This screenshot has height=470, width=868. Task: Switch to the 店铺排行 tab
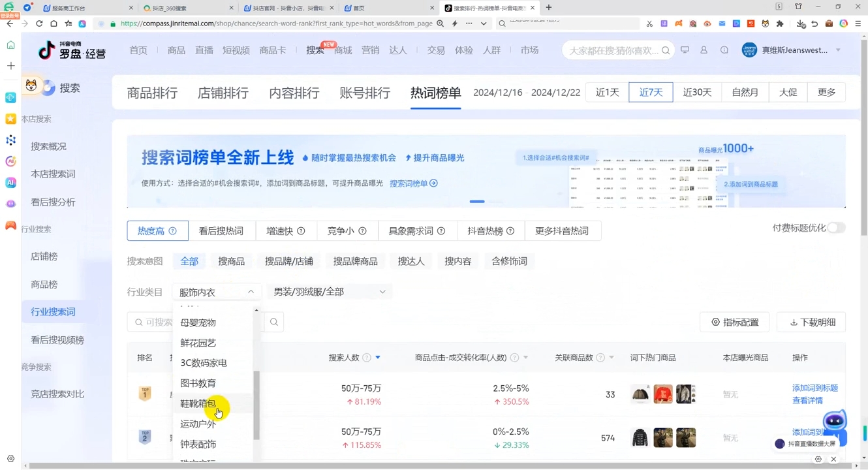coord(222,93)
